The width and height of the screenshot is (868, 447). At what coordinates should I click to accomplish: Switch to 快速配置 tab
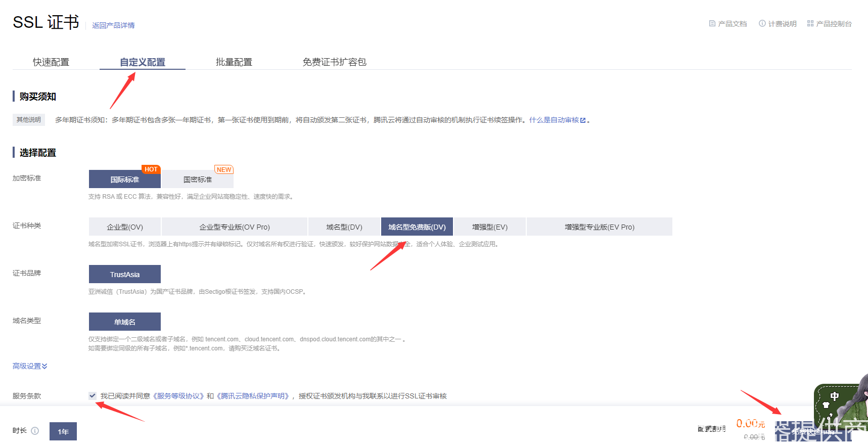[x=51, y=62]
